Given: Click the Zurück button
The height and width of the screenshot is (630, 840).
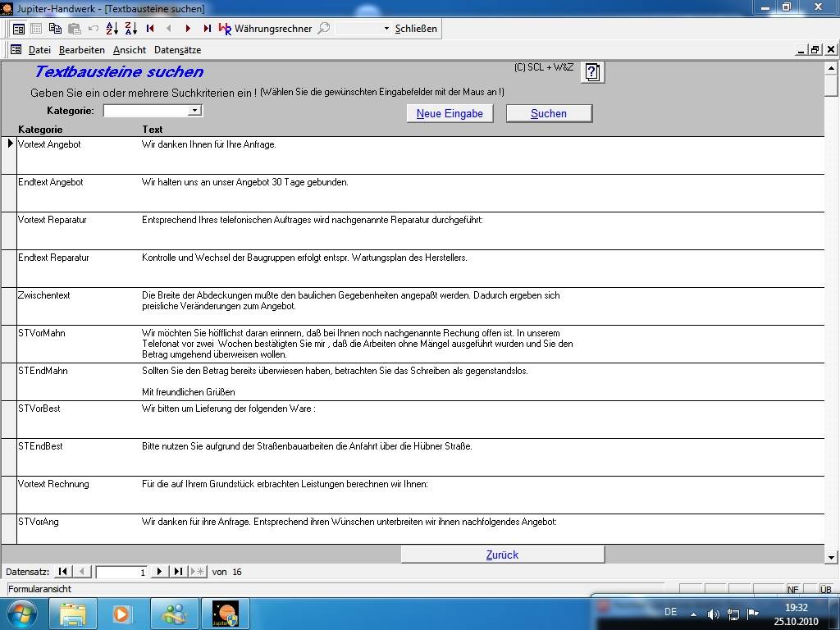Looking at the screenshot, I should point(502,555).
